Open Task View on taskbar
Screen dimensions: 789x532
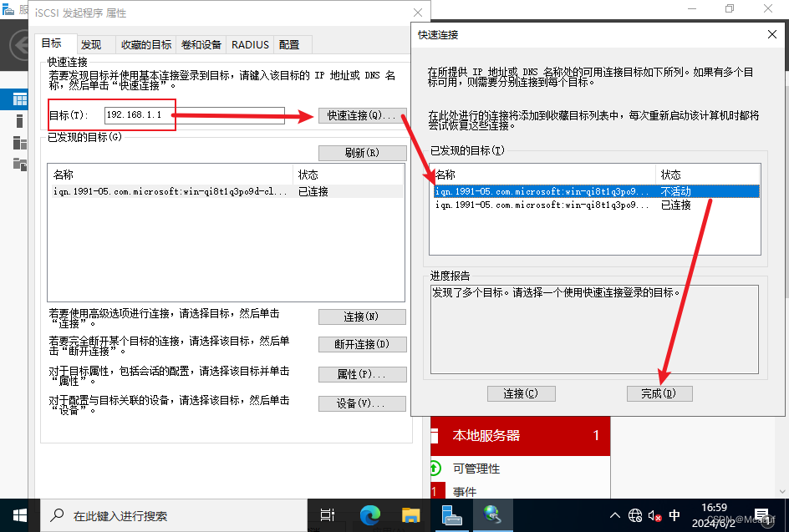click(328, 515)
